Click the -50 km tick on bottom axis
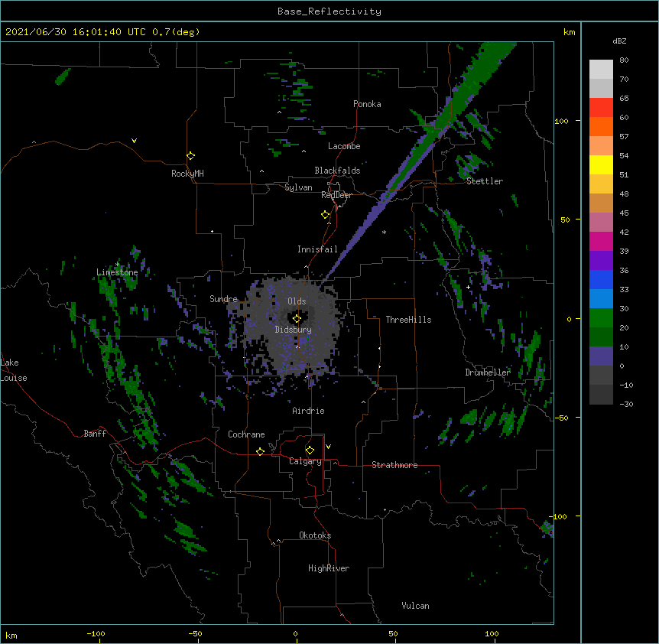The image size is (659, 644). tap(195, 633)
